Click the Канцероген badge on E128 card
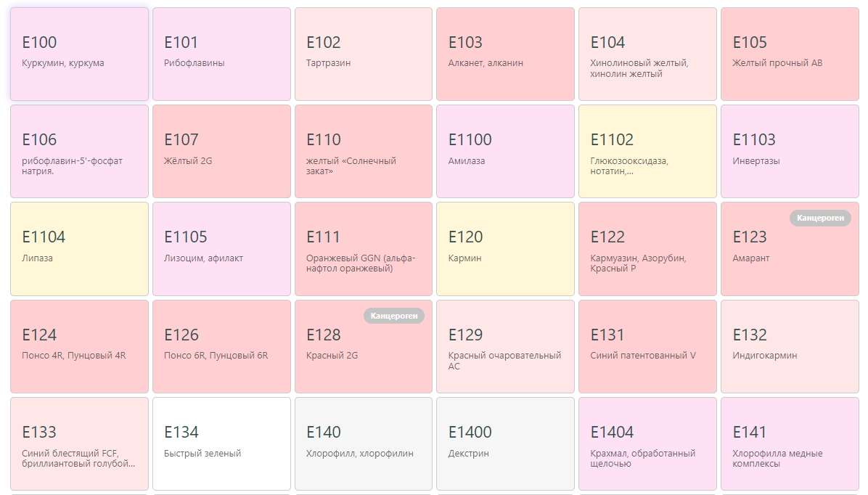Viewport: 868px width, 495px height. click(x=394, y=316)
